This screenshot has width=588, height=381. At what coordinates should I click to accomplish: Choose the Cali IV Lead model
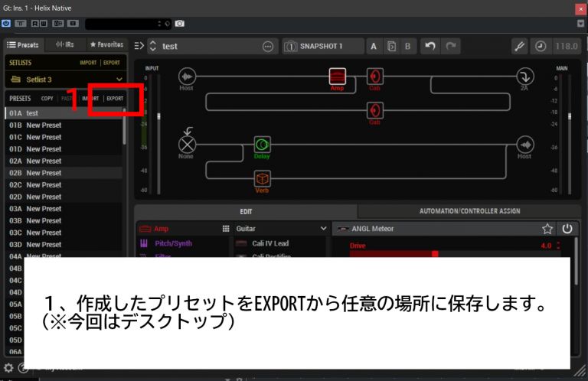270,243
